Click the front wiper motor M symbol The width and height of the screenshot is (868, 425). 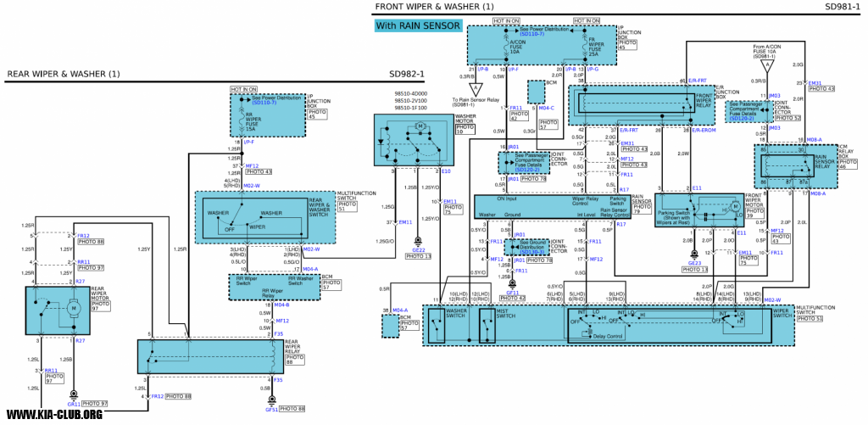pos(737,206)
